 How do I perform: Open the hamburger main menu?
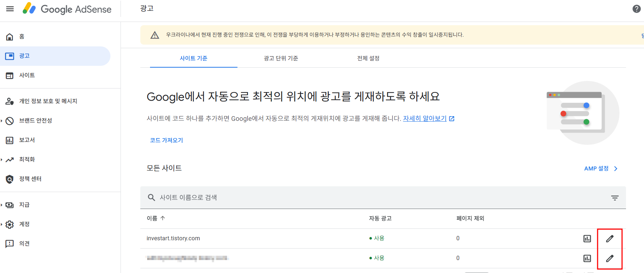pyautogui.click(x=10, y=9)
